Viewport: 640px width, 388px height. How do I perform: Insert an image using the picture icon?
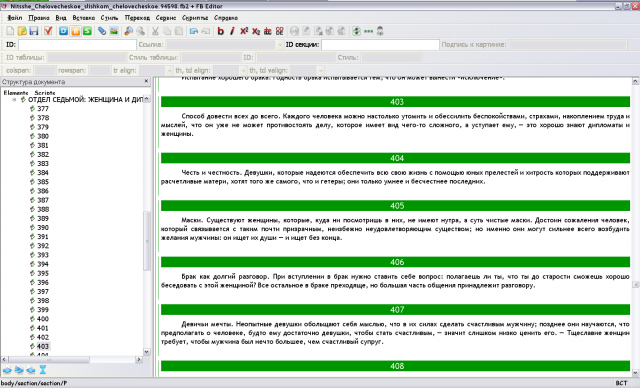click(x=114, y=31)
